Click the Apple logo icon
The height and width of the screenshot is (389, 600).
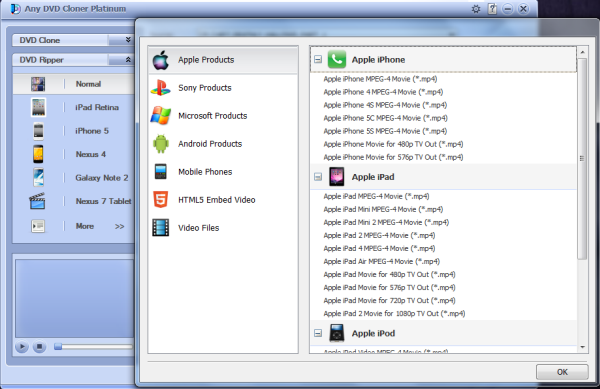[161, 60]
